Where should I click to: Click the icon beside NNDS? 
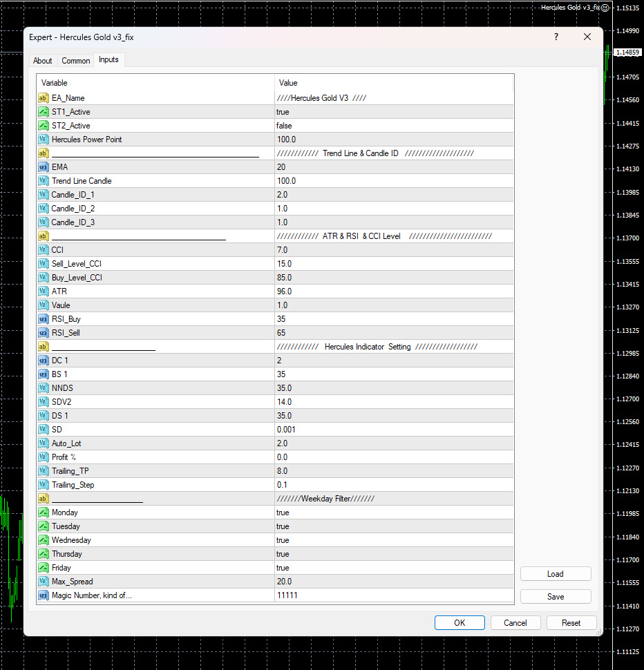coord(43,388)
